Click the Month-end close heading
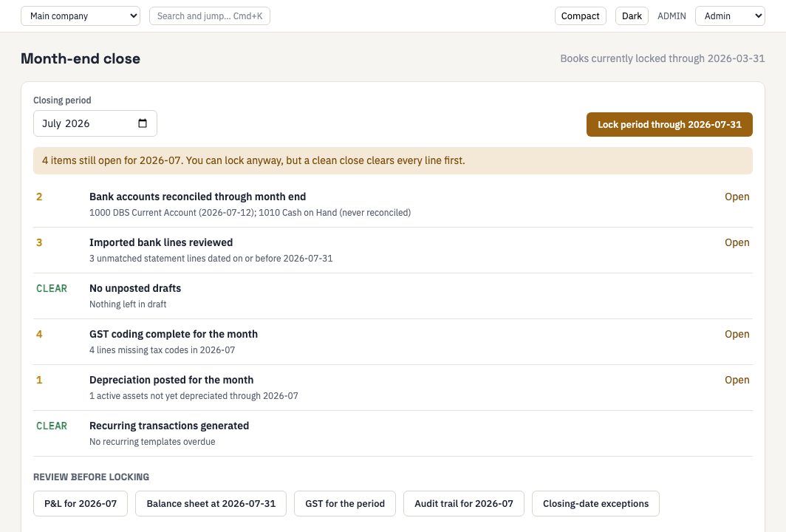 click(81, 58)
